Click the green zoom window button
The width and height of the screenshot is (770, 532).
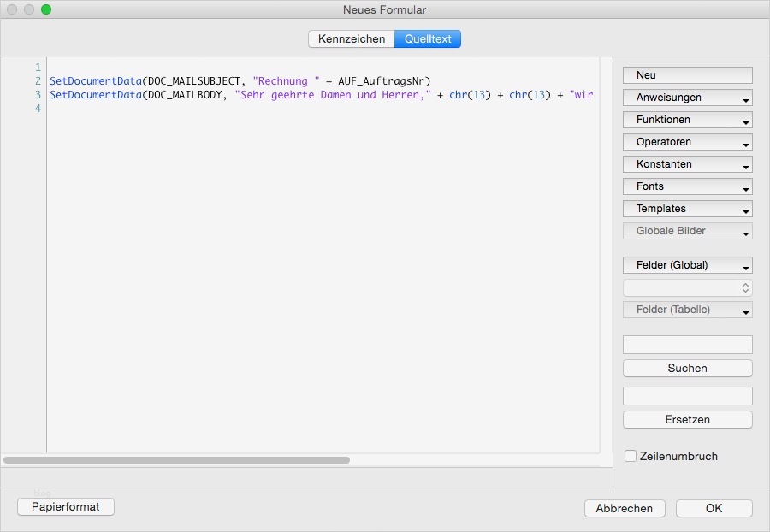[46, 10]
